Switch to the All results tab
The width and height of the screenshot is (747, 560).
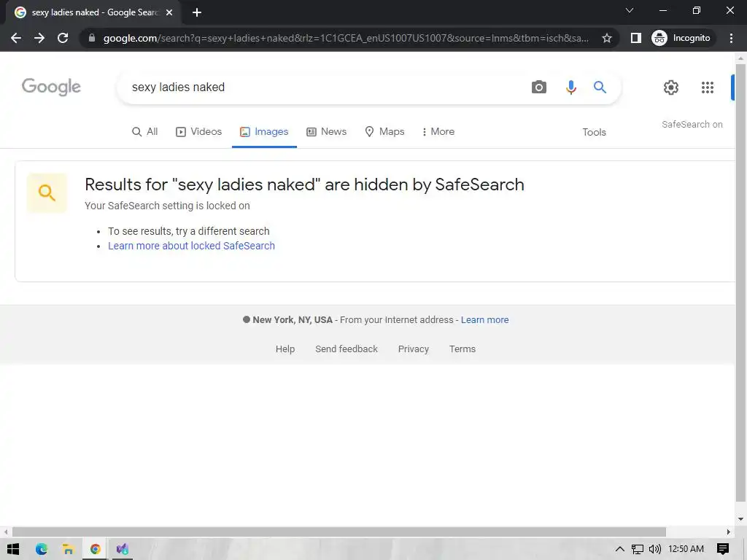145,132
